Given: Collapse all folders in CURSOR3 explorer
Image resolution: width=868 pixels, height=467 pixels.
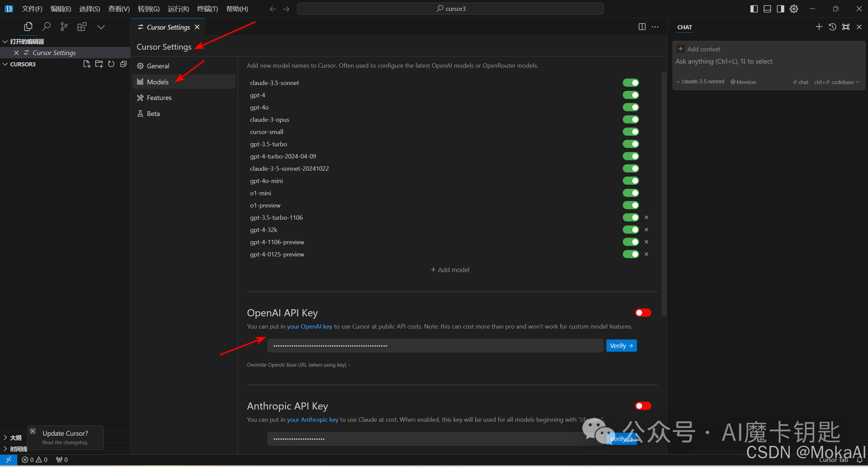Looking at the screenshot, I should point(123,64).
